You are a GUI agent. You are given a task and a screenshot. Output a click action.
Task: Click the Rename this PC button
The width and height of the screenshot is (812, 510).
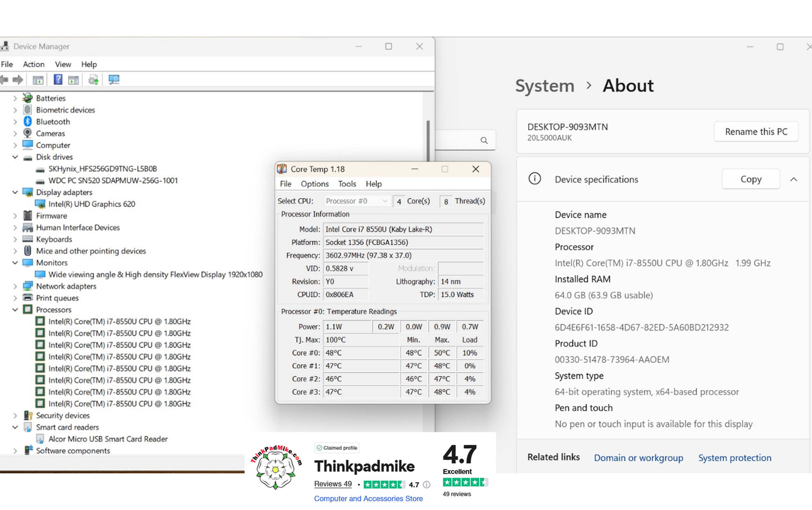point(756,131)
